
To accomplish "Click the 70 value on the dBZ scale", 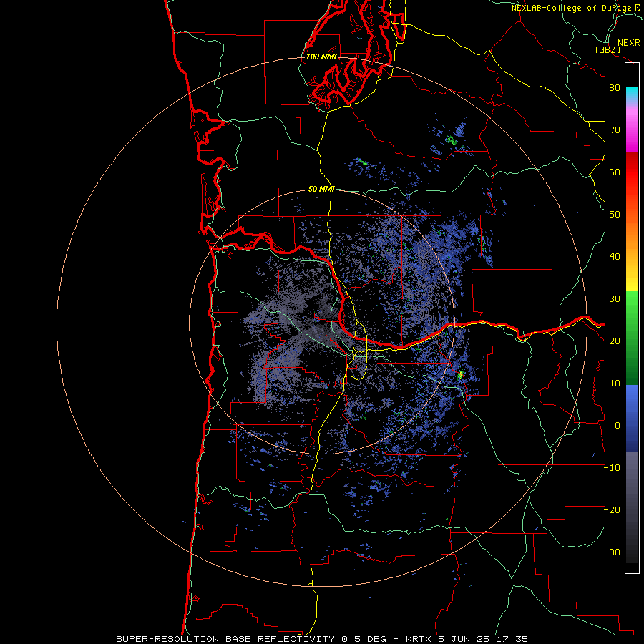I will pos(615,130).
